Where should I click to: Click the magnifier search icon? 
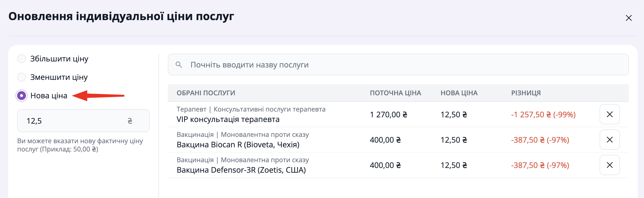coord(179,65)
